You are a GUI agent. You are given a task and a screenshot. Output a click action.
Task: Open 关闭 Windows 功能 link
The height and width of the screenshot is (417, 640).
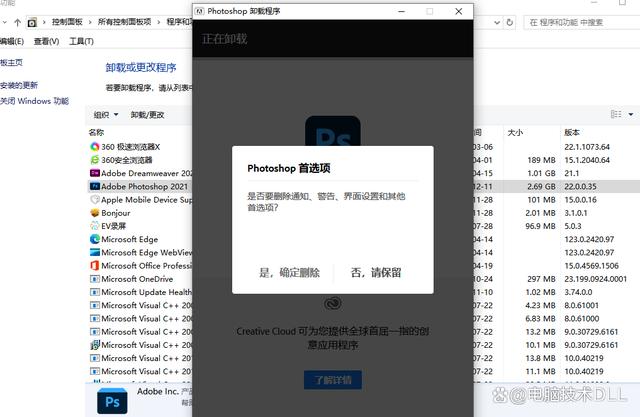(x=34, y=101)
